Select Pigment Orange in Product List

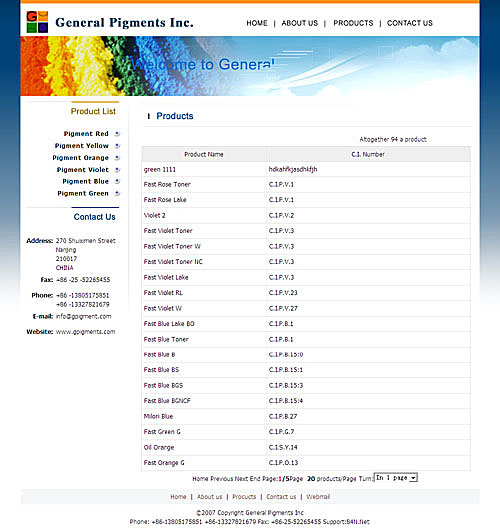(80, 158)
